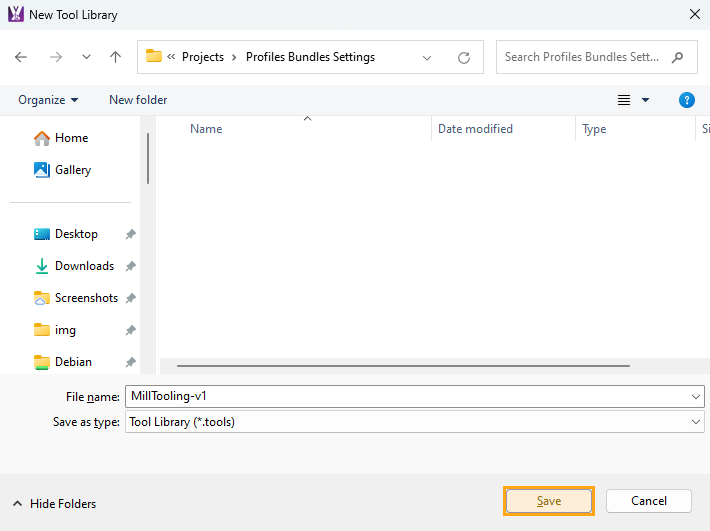This screenshot has height=531, width=710.
Task: Click the Forward navigation arrow
Action: [x=55, y=57]
